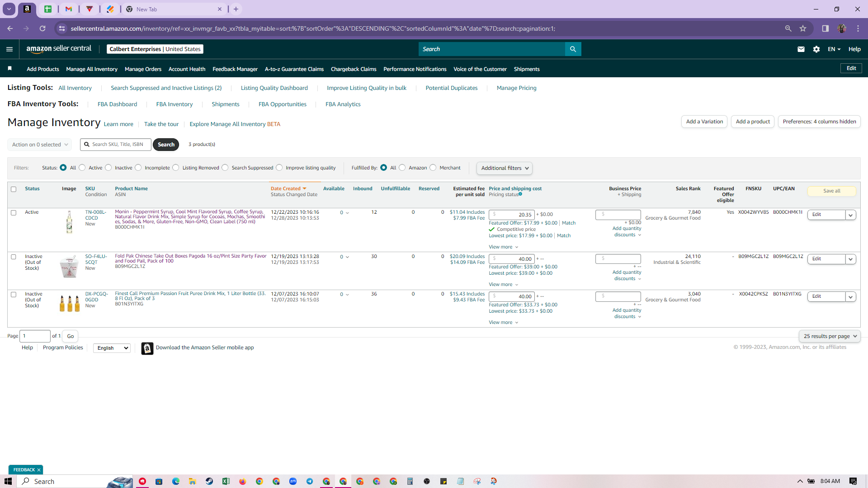Switch to the green spreadsheet pinned tab

click(48, 9)
